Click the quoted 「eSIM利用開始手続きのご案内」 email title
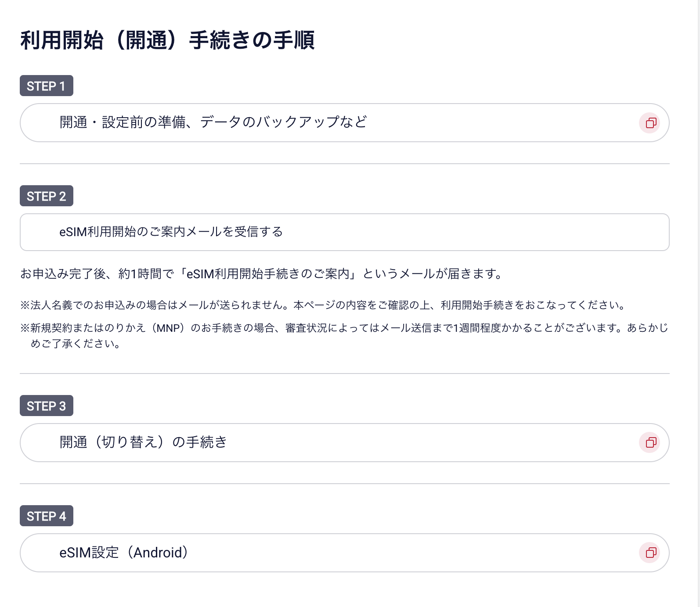Screen dimensions: 700x607 pos(268,274)
